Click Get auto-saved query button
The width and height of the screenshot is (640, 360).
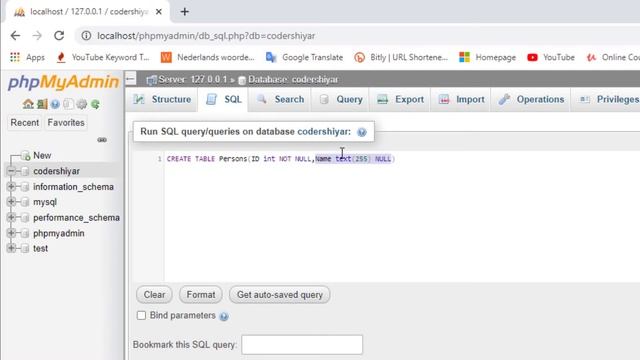pos(280,295)
